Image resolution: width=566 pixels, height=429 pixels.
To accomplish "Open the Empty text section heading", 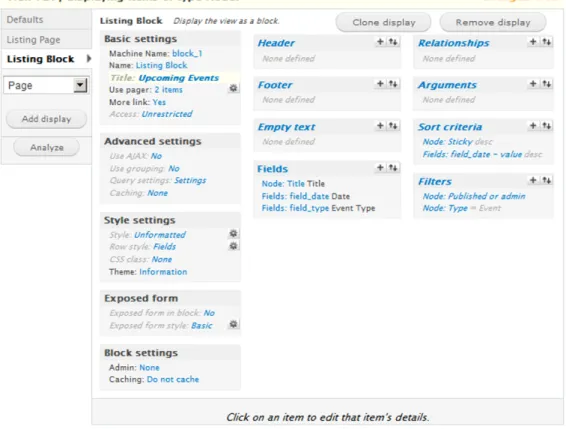I will 287,127.
